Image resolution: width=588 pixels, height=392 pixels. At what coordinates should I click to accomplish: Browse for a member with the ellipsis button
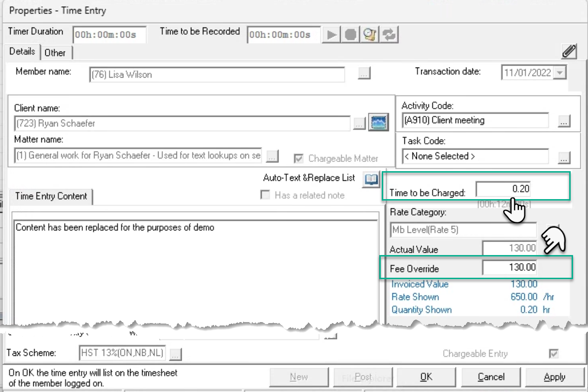[364, 73]
